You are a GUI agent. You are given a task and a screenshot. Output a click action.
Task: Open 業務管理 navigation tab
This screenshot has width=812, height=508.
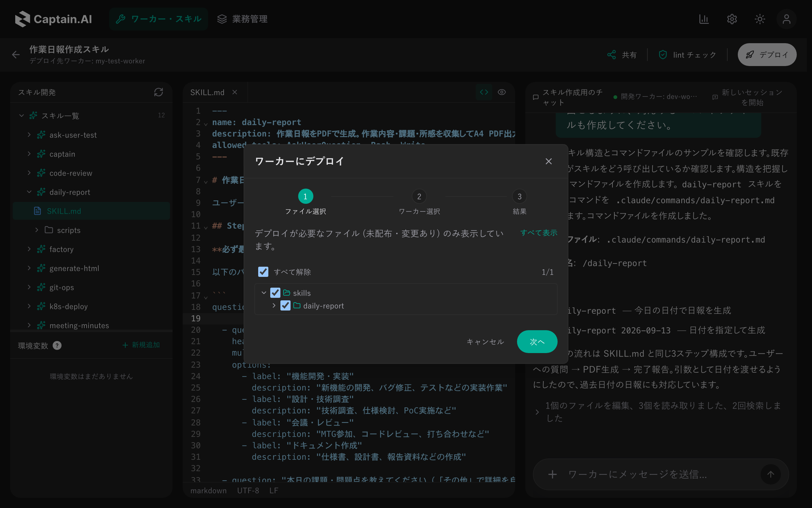pos(242,19)
